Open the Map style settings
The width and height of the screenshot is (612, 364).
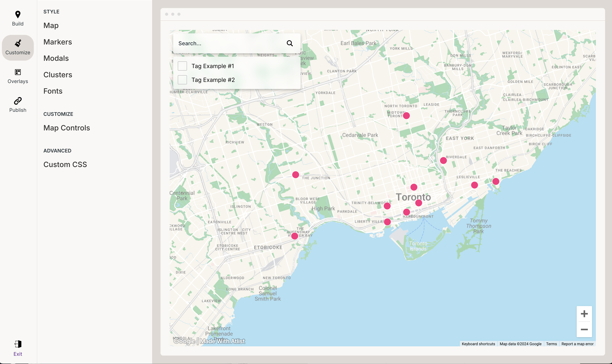[51, 26]
